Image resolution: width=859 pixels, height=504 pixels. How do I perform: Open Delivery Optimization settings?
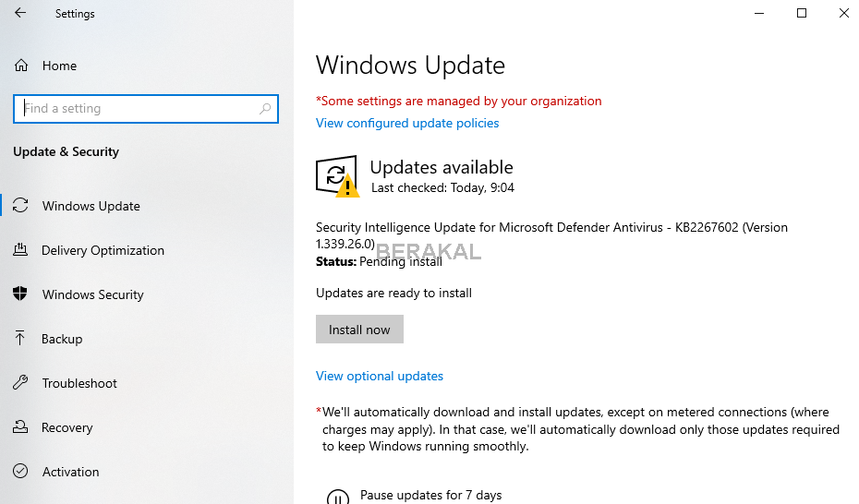point(103,251)
